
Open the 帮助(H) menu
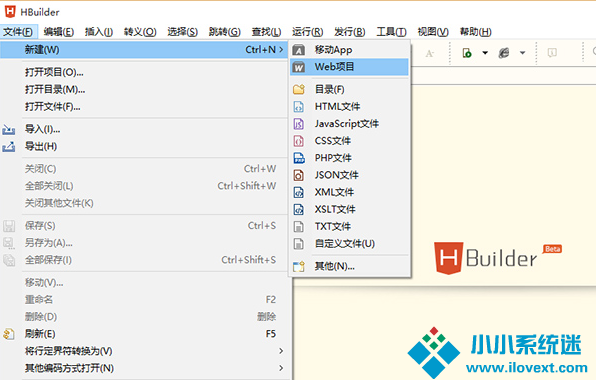(475, 32)
